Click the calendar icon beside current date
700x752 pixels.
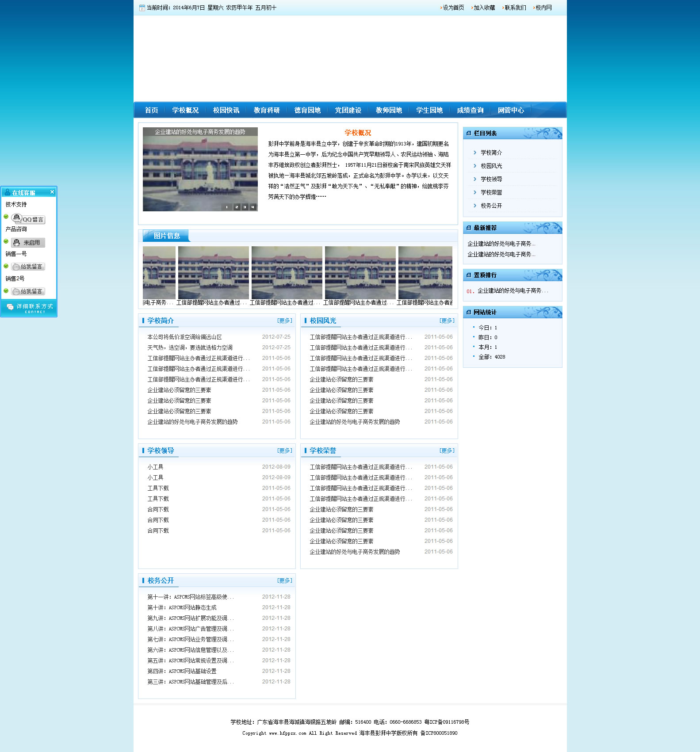142,8
